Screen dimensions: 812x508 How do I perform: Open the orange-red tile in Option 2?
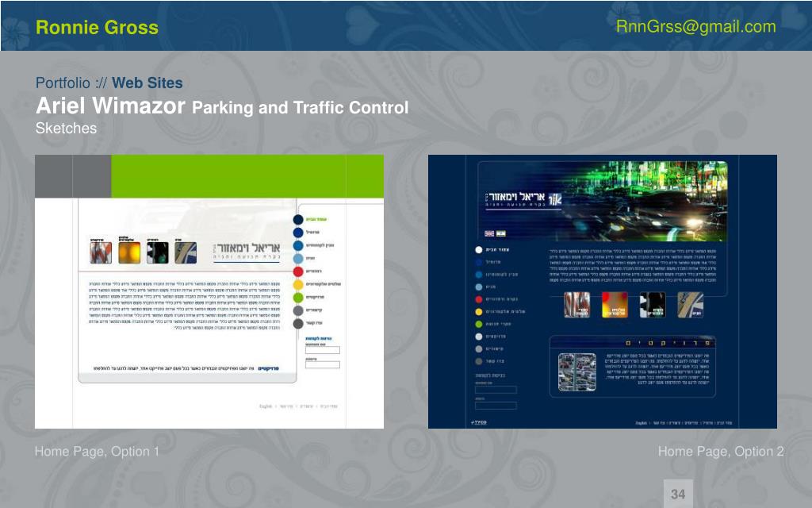tap(615, 305)
